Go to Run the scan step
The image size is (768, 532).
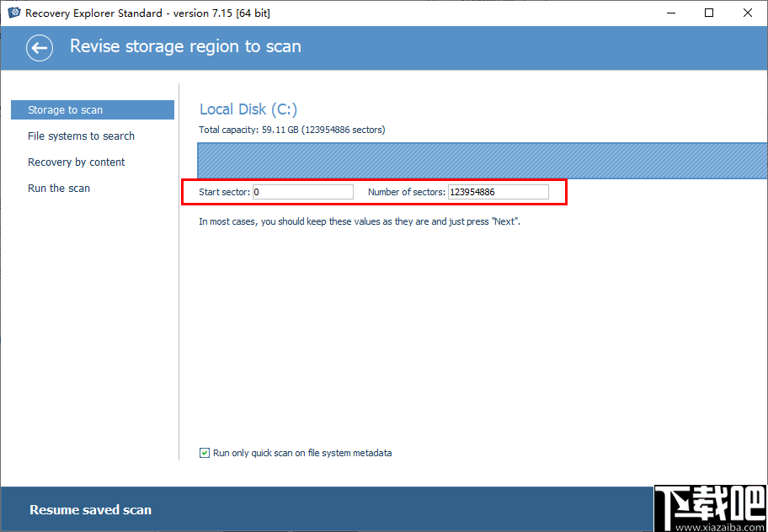tap(59, 189)
